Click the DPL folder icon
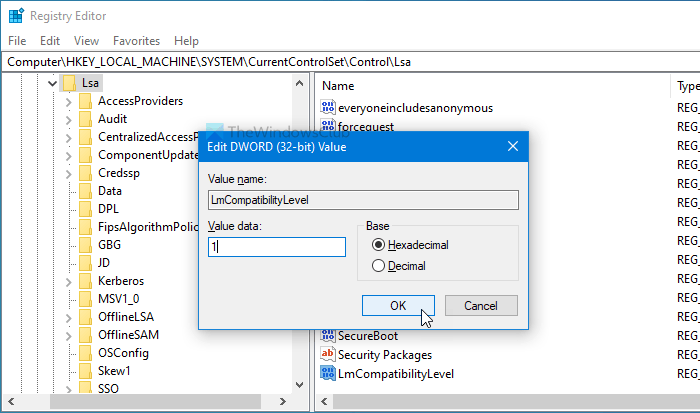The image size is (700, 413). [85, 209]
